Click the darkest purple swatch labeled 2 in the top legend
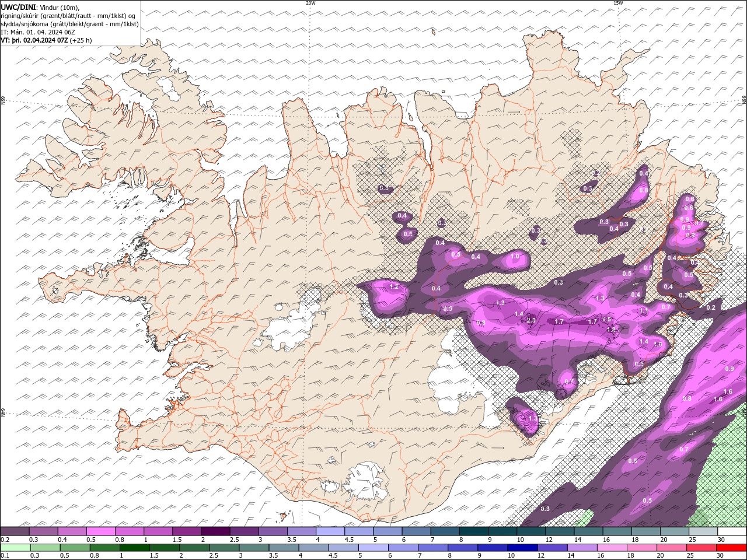This screenshot has width=747, height=560. click(215, 531)
